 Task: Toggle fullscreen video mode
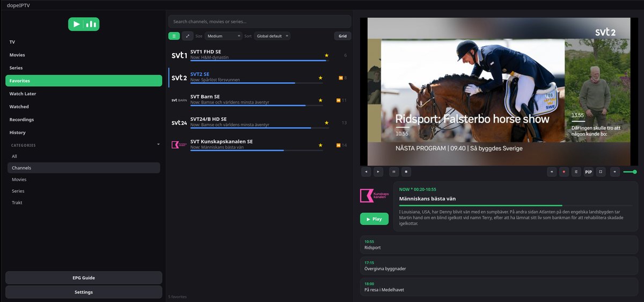(601, 172)
